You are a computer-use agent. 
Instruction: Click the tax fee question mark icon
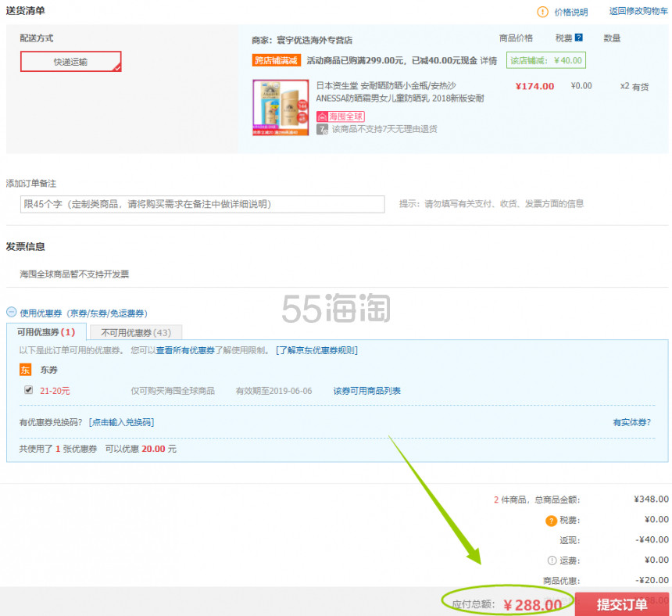pos(578,38)
